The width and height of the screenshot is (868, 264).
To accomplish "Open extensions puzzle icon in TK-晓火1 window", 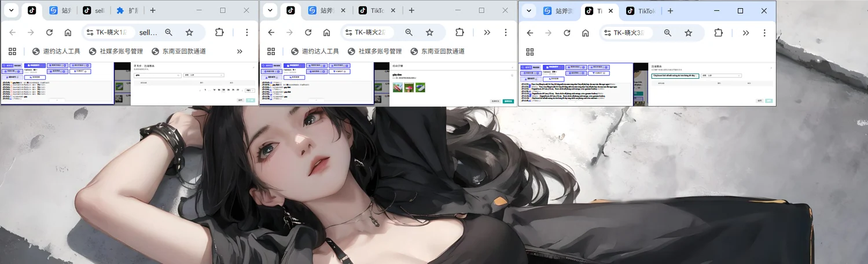I will click(x=219, y=32).
